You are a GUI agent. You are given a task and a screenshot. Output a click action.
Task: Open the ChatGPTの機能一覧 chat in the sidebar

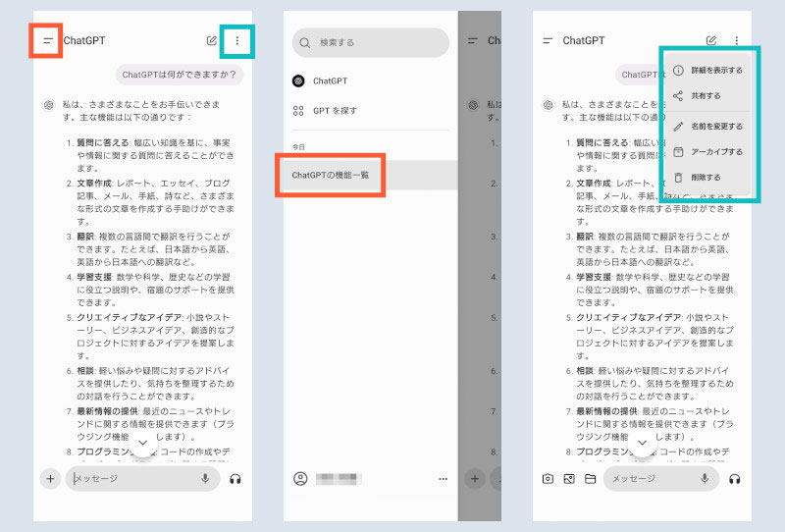371,175
